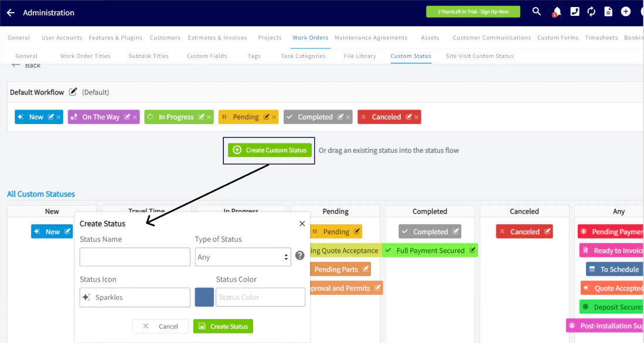Remove On The Way from workflow
This screenshot has width=644, height=343.
point(135,117)
